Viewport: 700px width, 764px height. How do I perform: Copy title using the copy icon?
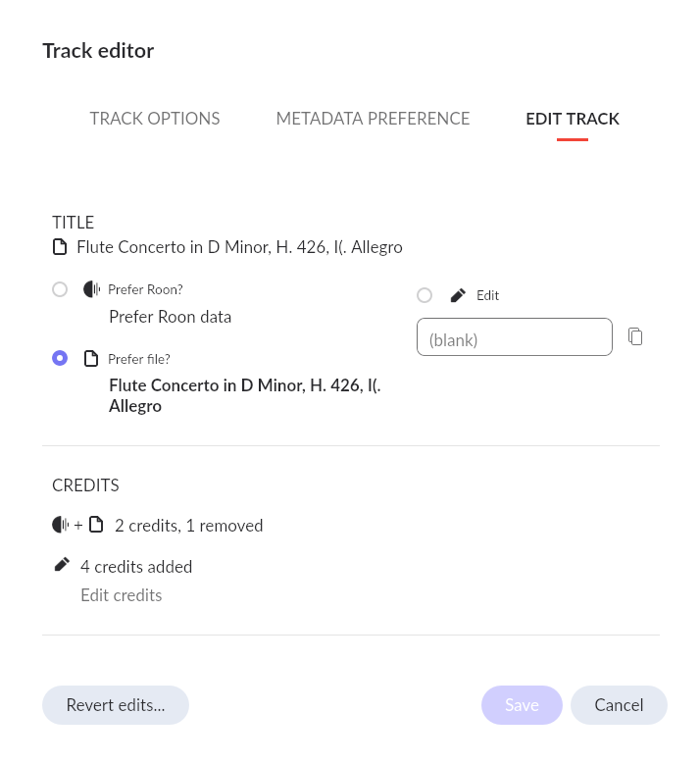(x=635, y=336)
